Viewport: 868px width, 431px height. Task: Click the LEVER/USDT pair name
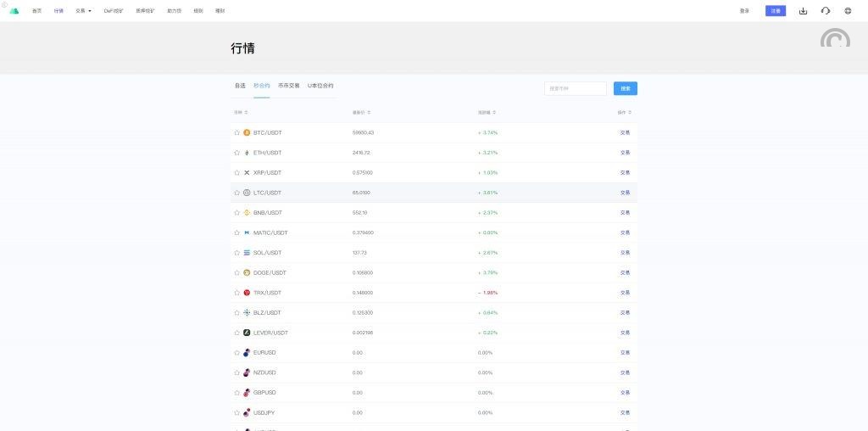pos(270,333)
